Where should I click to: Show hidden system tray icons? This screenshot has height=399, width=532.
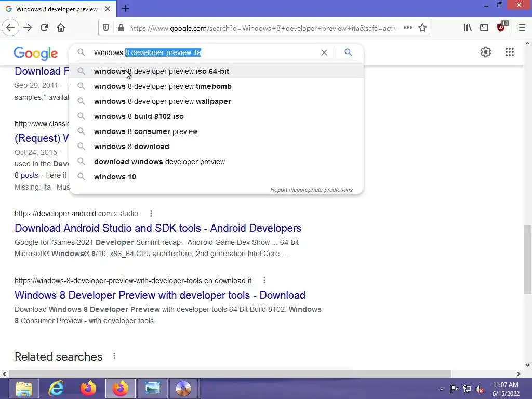point(442,389)
